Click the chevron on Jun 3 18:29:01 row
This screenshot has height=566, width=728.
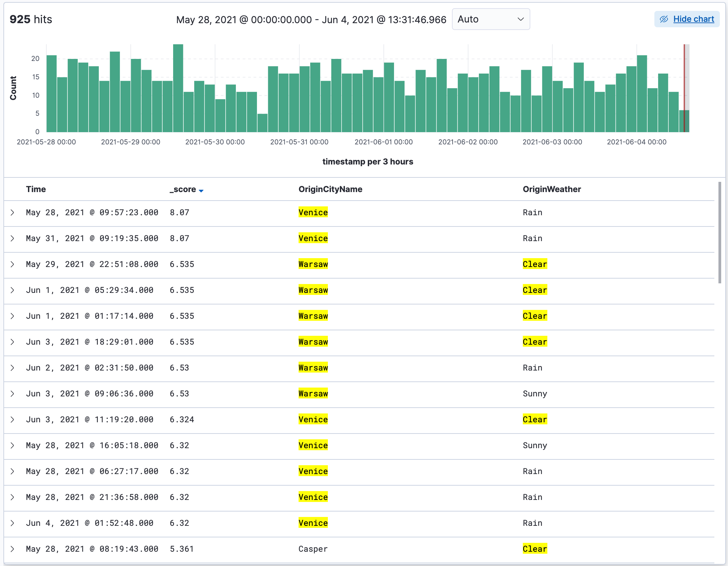click(x=13, y=342)
